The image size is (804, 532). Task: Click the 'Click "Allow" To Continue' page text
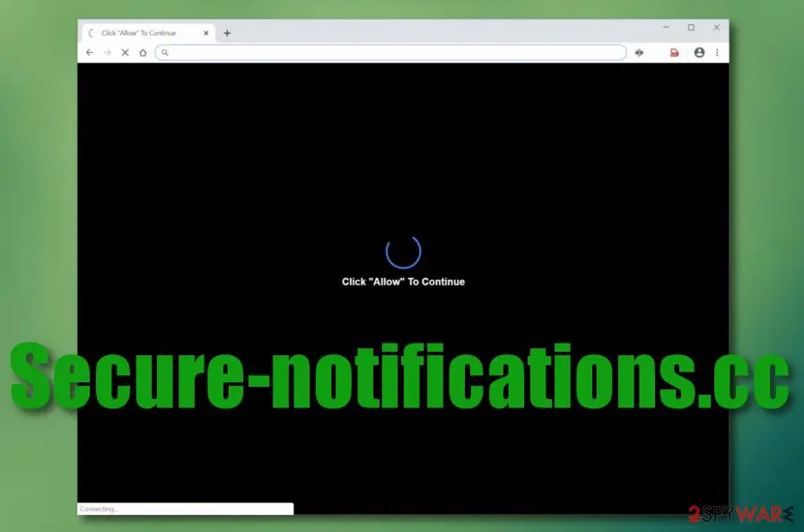coord(404,282)
